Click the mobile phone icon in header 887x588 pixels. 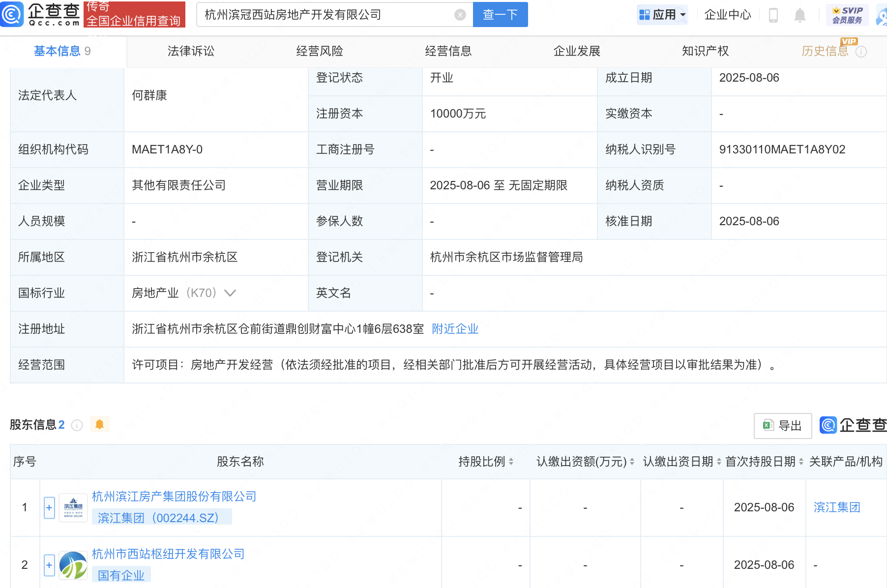(773, 15)
